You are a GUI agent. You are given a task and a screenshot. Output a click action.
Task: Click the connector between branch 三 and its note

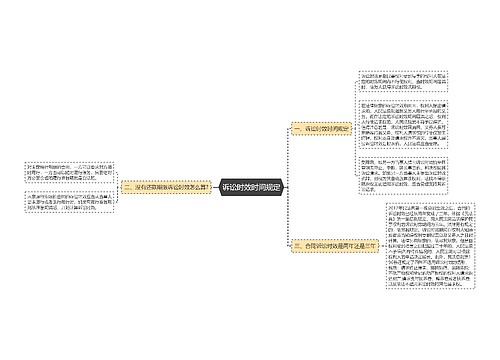point(382,246)
